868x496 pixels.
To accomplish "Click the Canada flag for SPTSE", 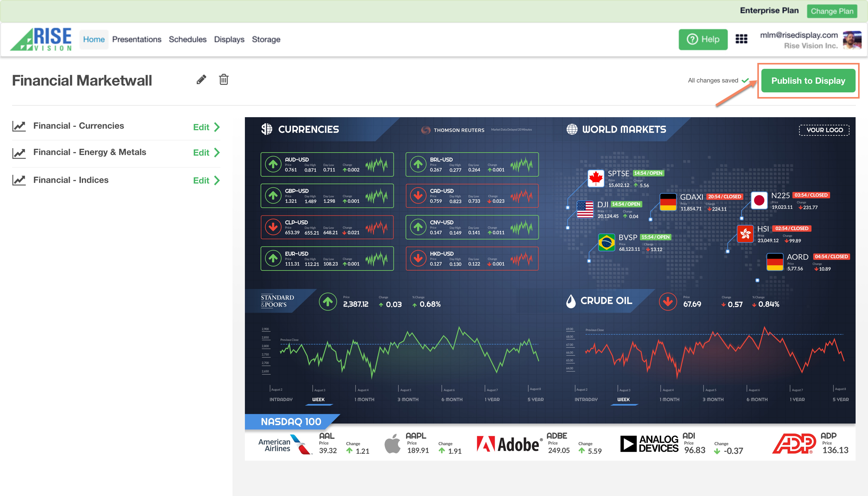I will coord(596,178).
